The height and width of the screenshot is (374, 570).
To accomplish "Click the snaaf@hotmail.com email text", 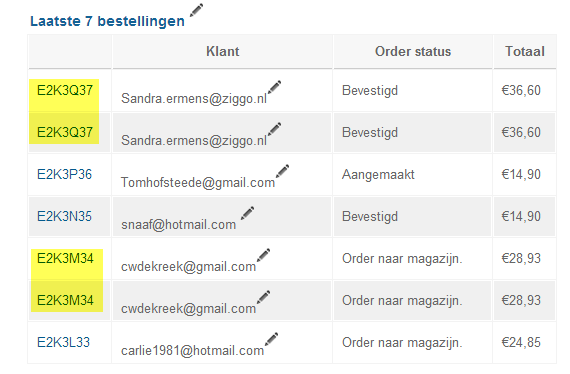I will (178, 225).
